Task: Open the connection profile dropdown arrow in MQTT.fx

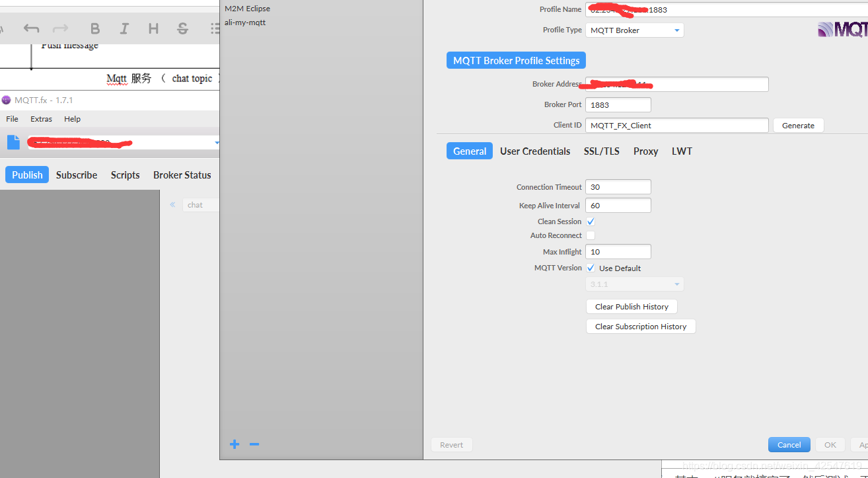Action: (217, 143)
